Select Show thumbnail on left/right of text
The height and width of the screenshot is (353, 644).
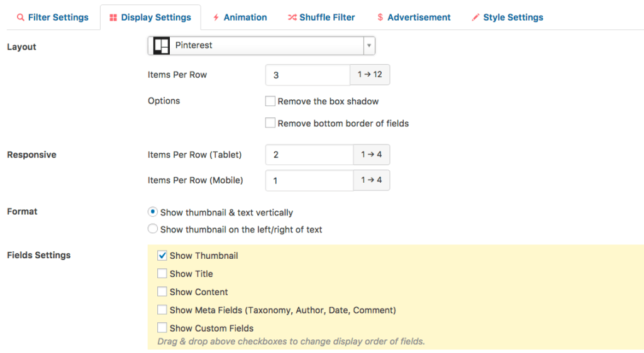coord(153,229)
